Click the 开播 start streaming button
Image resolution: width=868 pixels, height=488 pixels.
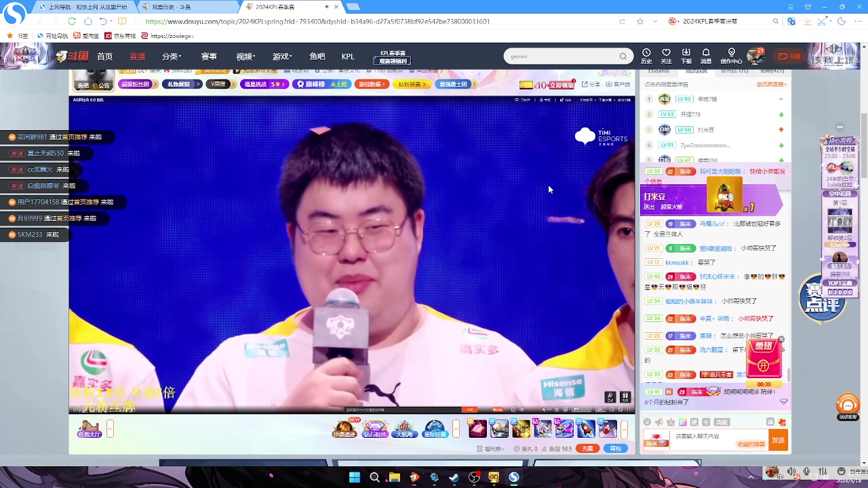tap(790, 56)
